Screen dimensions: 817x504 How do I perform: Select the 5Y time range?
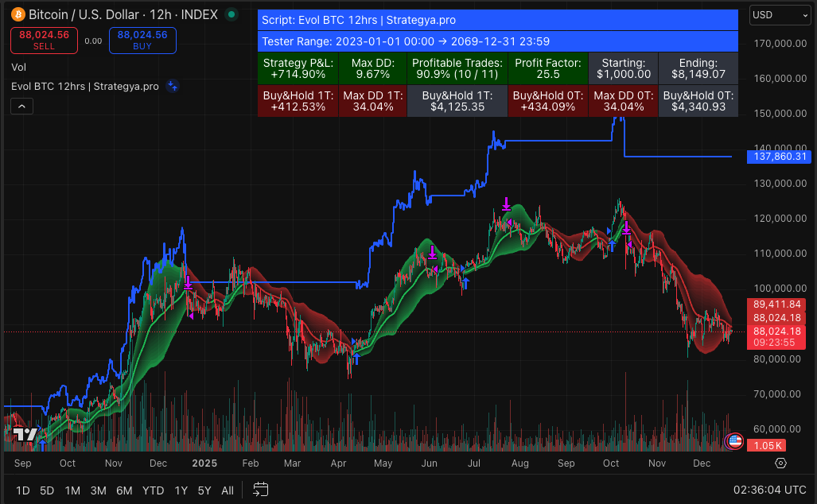(204, 490)
